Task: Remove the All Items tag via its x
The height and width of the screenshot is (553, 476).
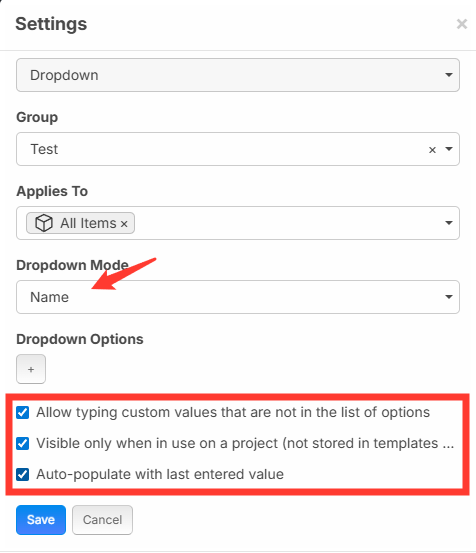Action: click(124, 224)
